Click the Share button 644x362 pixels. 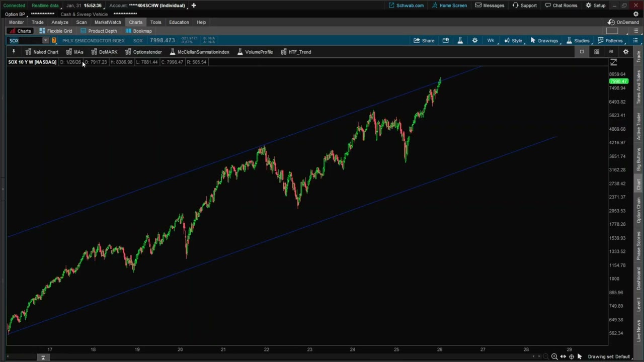pos(424,41)
